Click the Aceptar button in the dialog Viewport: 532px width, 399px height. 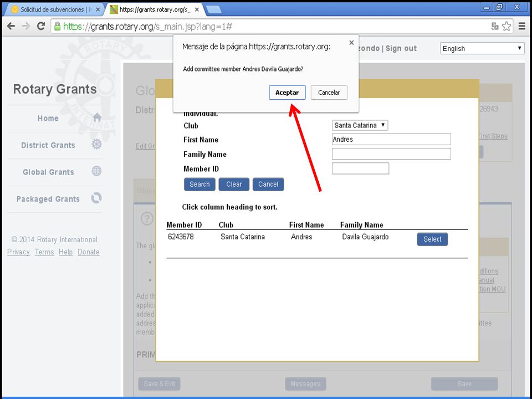pos(287,93)
